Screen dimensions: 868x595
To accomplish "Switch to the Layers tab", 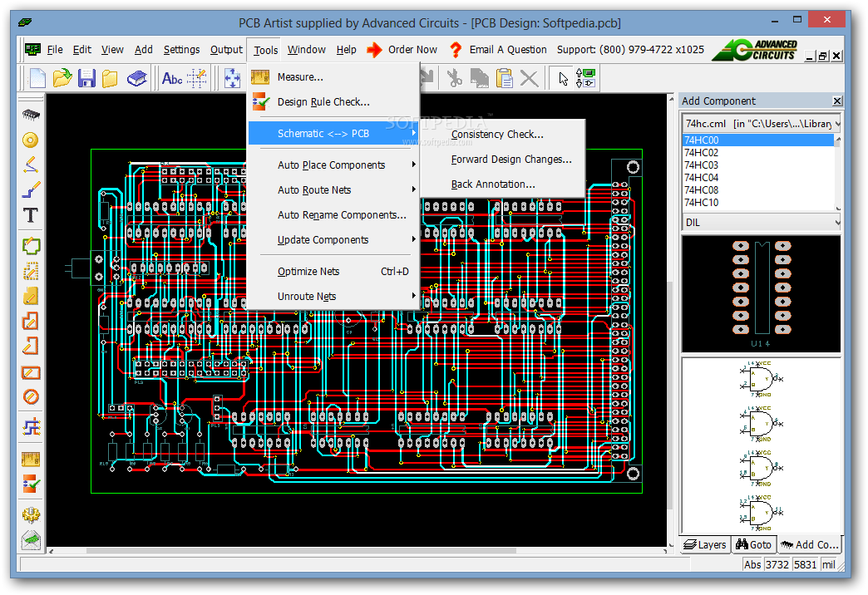I will [705, 544].
